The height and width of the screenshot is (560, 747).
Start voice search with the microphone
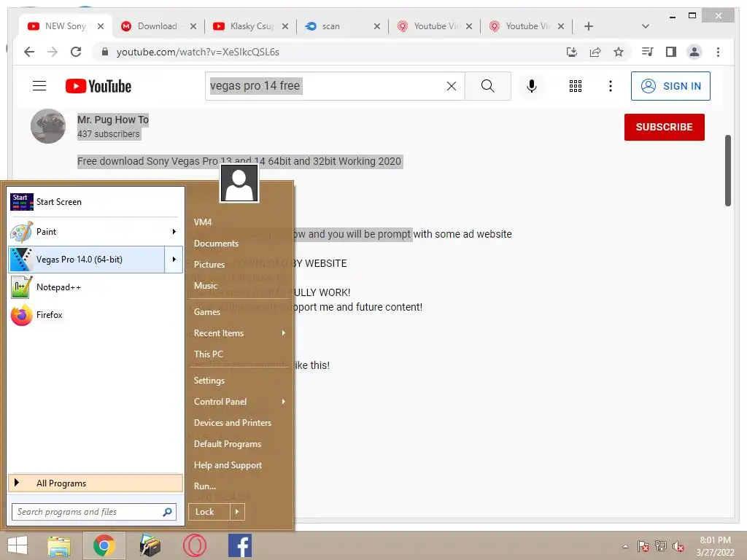[532, 86]
